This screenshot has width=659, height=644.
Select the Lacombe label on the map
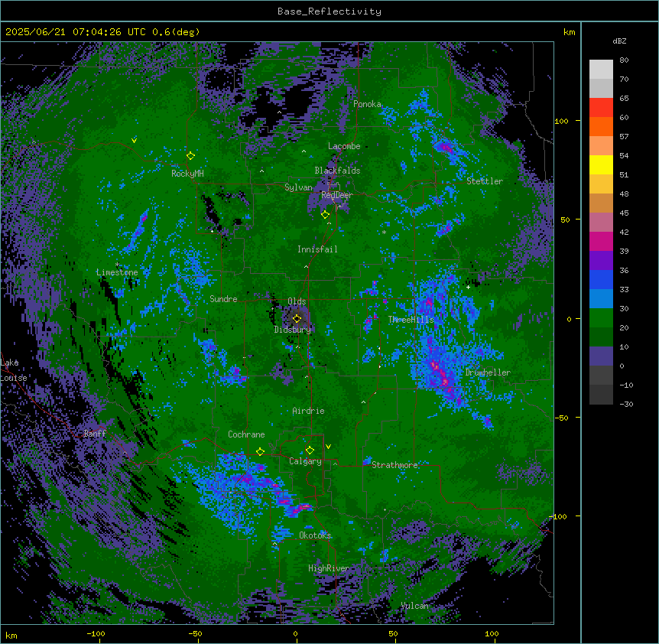(344, 146)
